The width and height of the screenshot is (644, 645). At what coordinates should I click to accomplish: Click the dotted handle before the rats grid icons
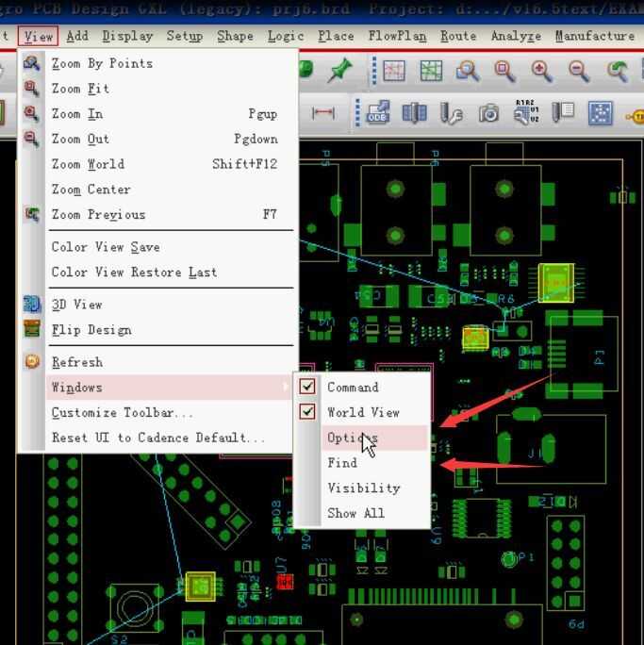[x=373, y=71]
